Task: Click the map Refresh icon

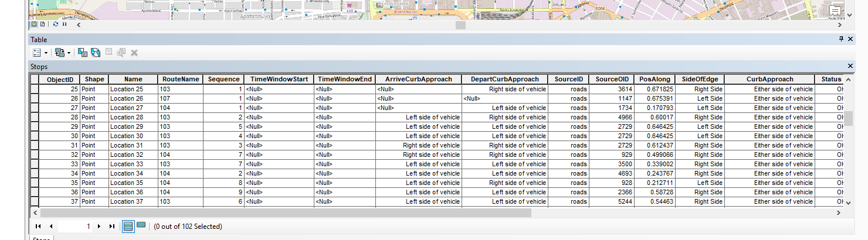Action: [x=56, y=25]
